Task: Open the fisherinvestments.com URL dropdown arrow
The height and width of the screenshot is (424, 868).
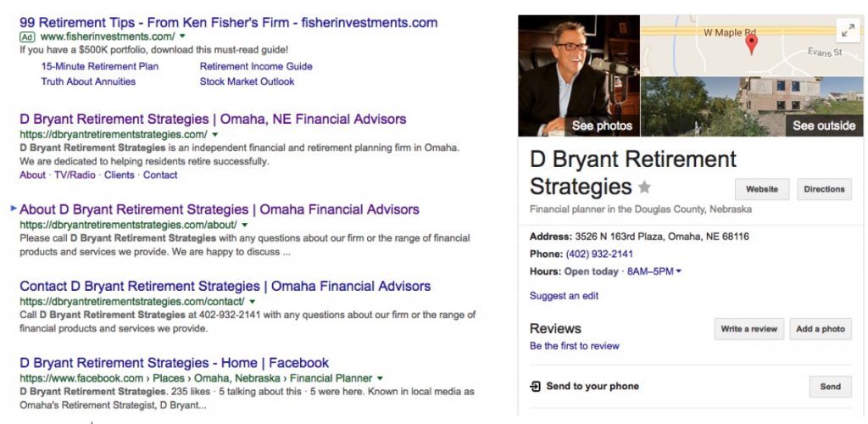Action: 183,36
